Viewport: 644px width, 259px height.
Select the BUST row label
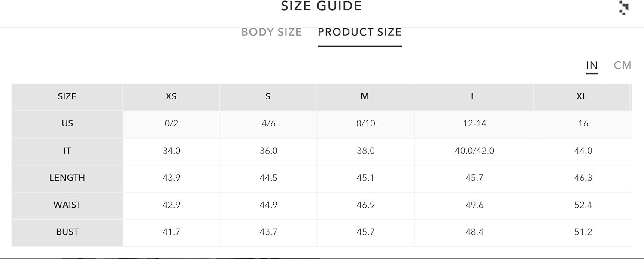pos(67,232)
